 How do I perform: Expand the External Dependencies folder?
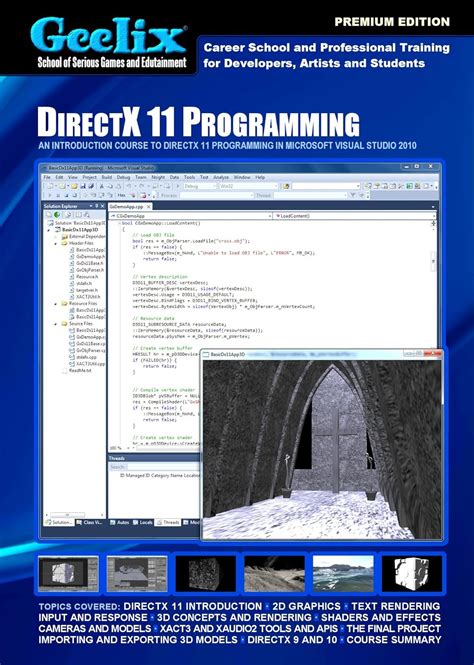56,237
